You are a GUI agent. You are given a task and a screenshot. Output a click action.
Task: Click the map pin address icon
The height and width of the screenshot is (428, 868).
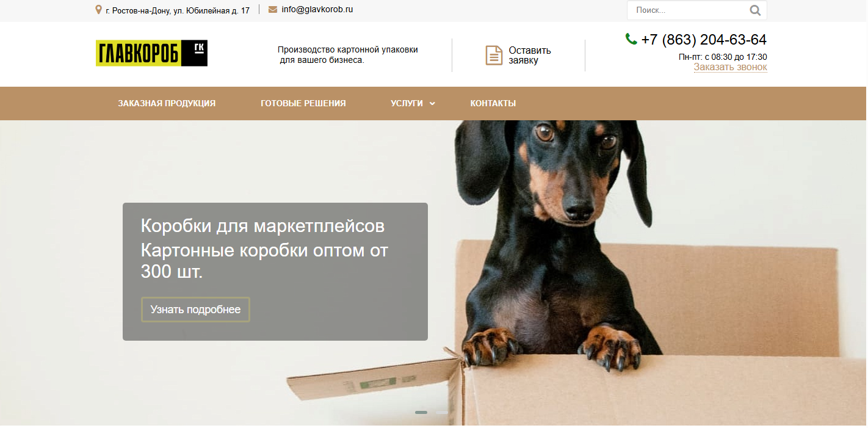coord(98,10)
